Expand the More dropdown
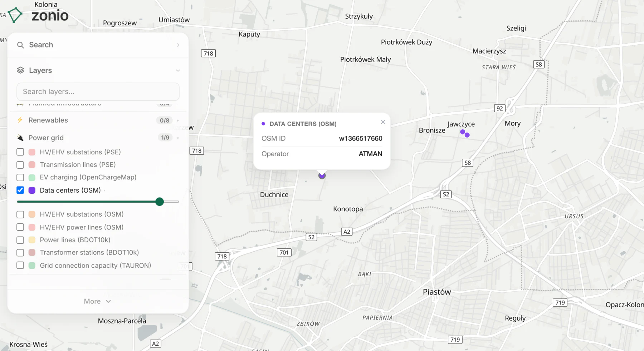The image size is (644, 351). (98, 301)
